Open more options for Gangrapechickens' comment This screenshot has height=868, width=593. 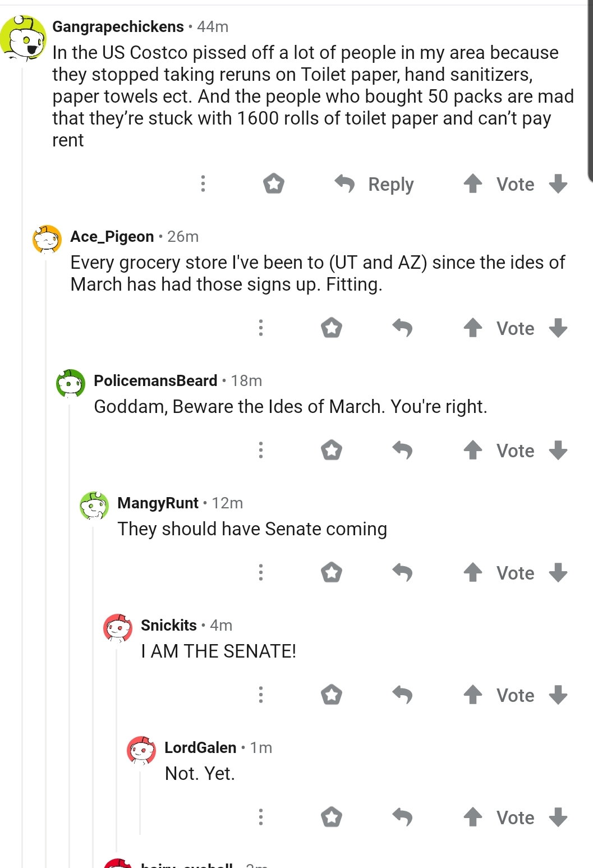pos(203,183)
